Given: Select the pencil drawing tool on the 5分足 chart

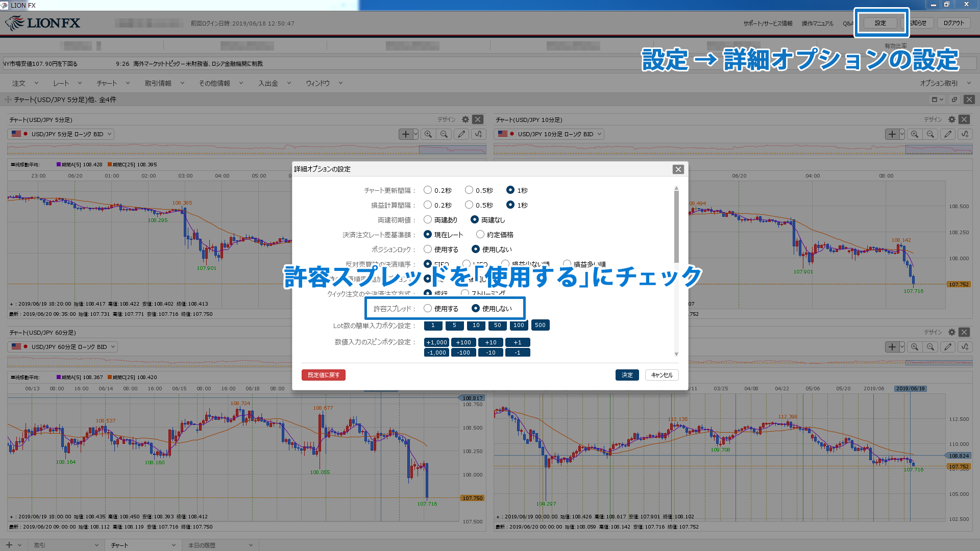Looking at the screenshot, I should coord(461,134).
